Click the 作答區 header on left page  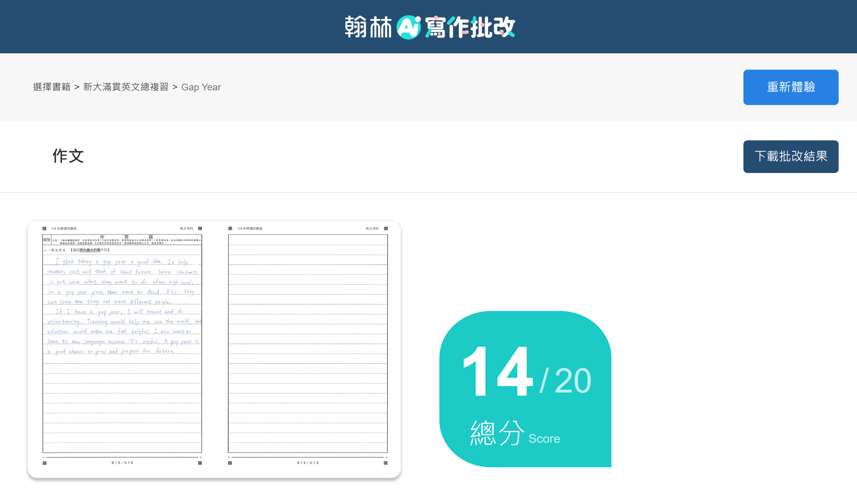click(126, 237)
